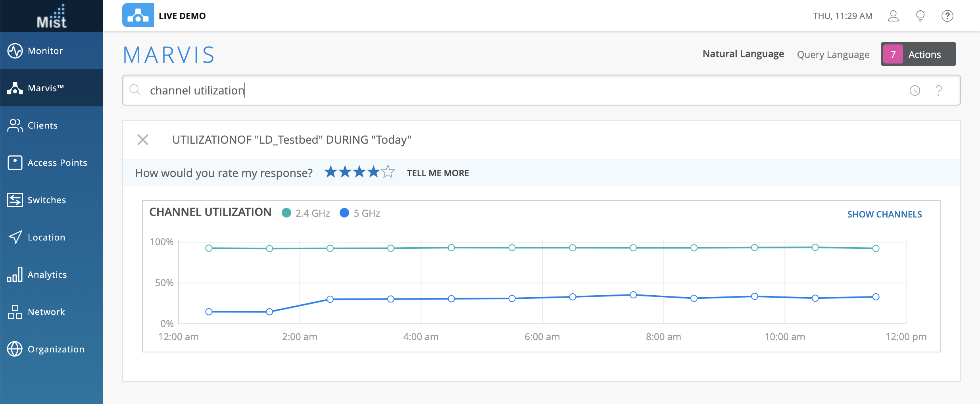Screen dimensions: 980x404
Task: Expand Tell Me More feedback
Action: click(438, 173)
